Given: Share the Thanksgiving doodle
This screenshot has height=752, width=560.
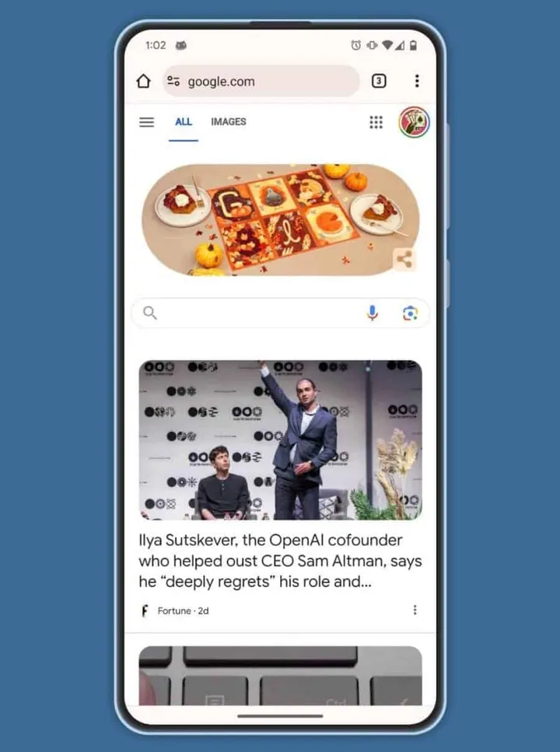Looking at the screenshot, I should 404,260.
